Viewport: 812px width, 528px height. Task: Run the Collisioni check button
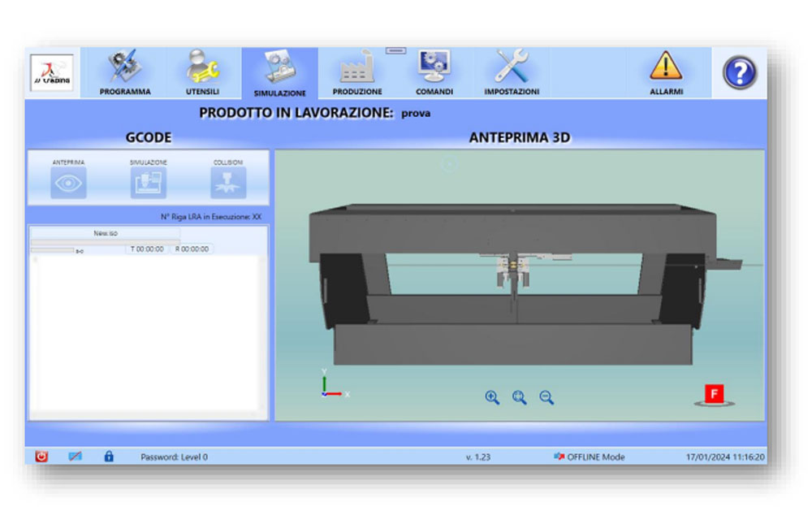(228, 184)
